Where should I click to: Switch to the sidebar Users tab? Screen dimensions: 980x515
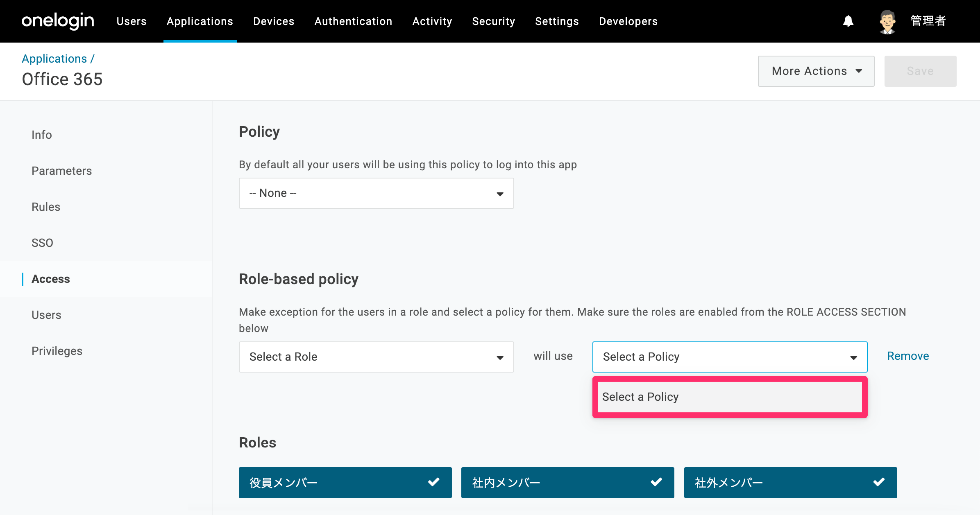pyautogui.click(x=46, y=315)
